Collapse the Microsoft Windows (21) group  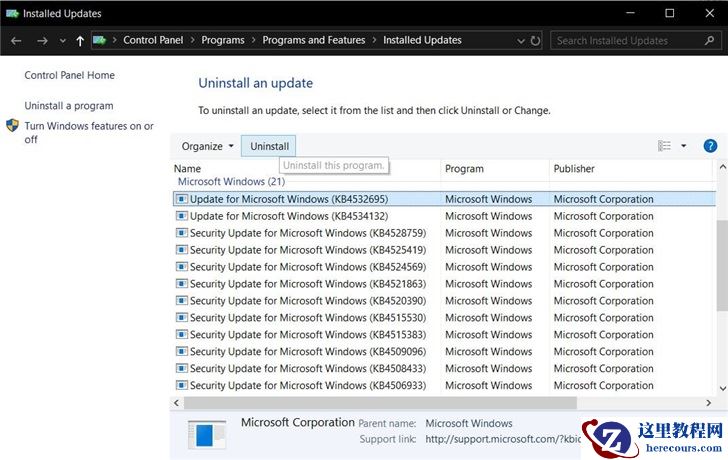pos(231,181)
